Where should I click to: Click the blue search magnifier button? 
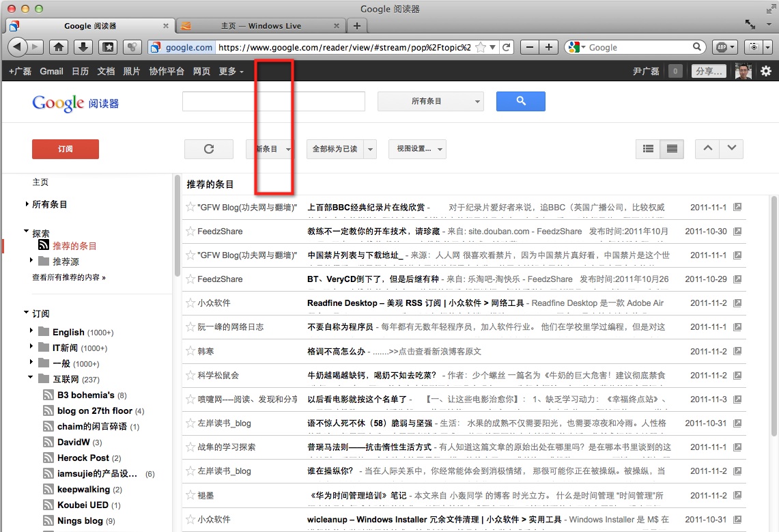pyautogui.click(x=521, y=101)
